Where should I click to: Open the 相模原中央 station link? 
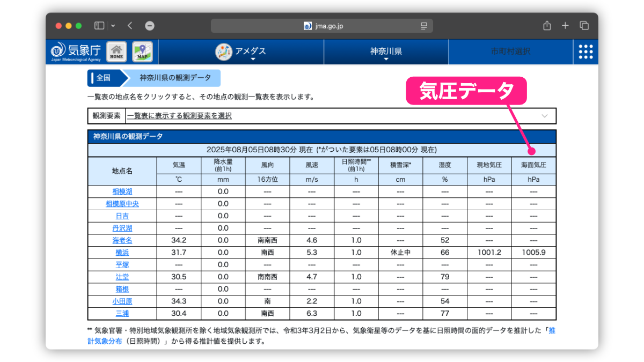pos(122,204)
